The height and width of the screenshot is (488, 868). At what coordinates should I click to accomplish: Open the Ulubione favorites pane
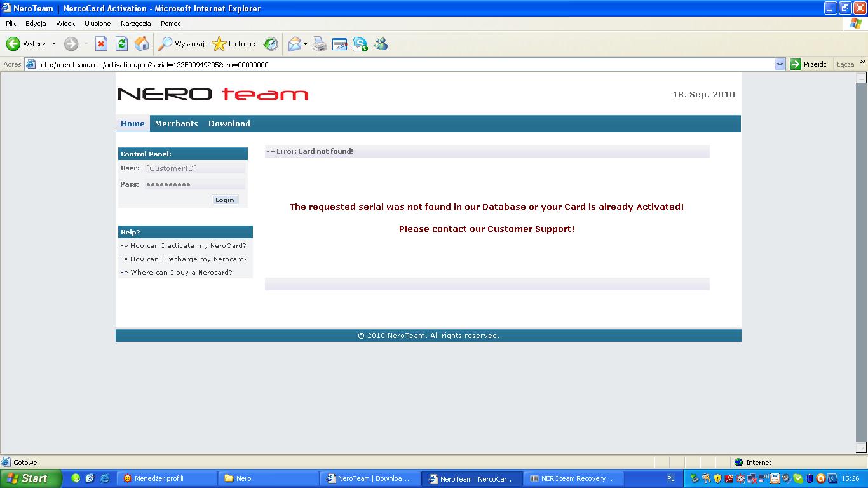tap(233, 44)
